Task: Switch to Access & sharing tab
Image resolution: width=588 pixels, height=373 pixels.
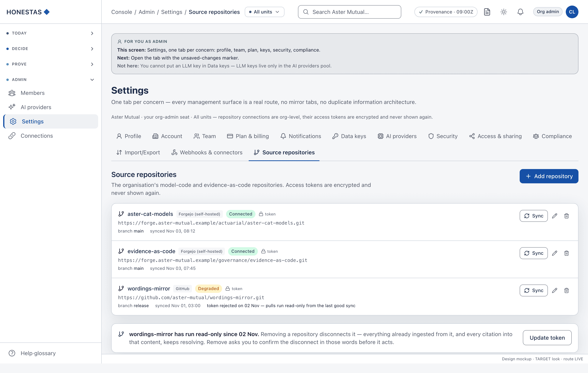Action: point(495,136)
